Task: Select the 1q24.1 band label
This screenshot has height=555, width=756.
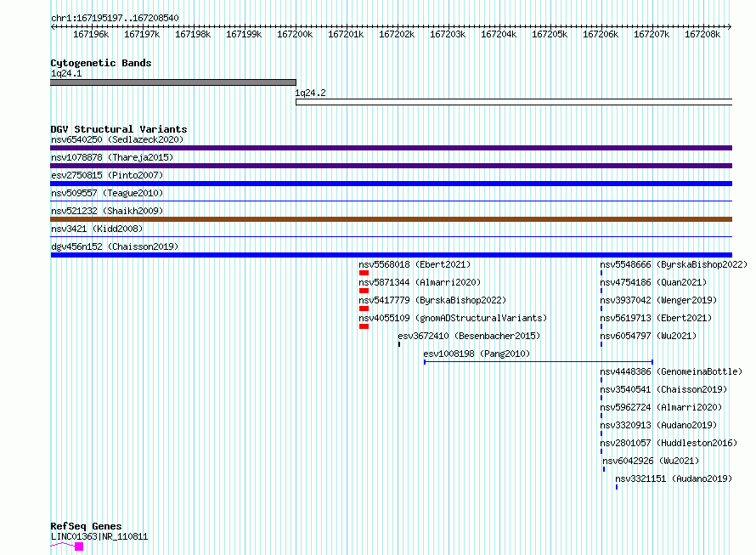Action: click(66, 73)
